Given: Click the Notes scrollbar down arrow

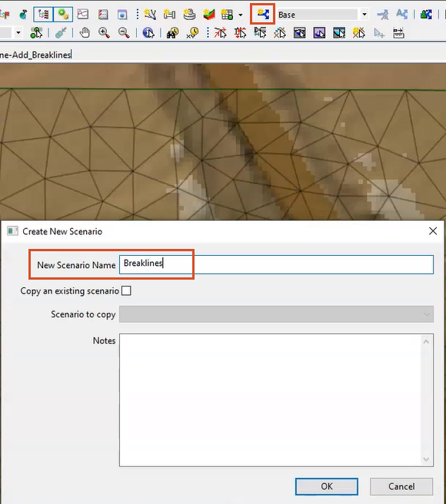Looking at the screenshot, I should pos(426,459).
